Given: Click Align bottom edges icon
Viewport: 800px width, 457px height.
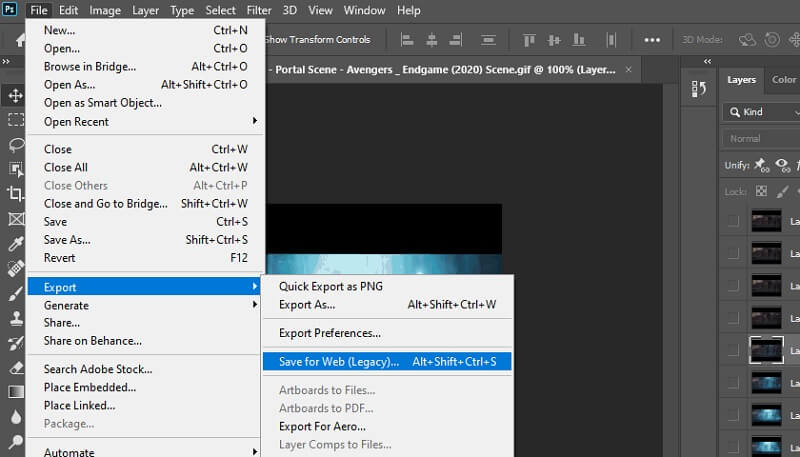Looking at the screenshot, I should coord(579,39).
